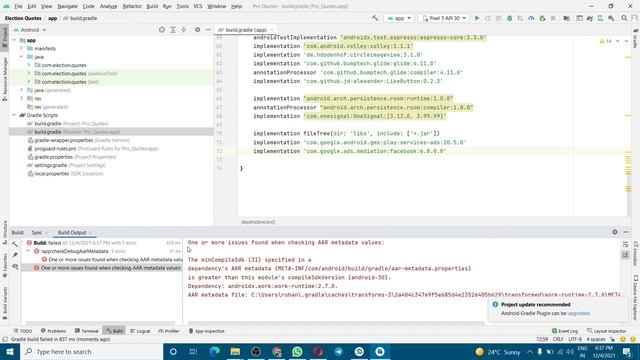Start debugging with the green bug icon
This screenshot has width=640, height=360.
[509, 18]
